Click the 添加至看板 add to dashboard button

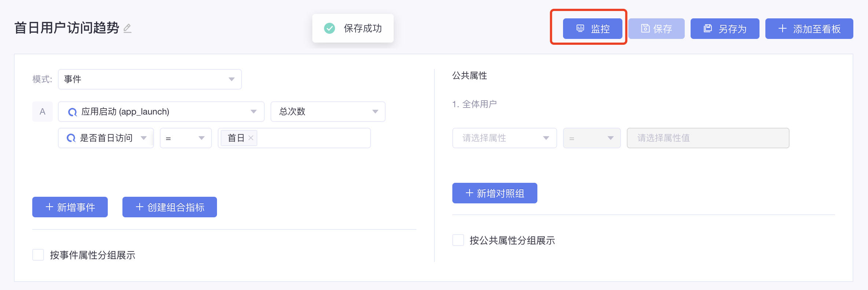[x=809, y=29]
